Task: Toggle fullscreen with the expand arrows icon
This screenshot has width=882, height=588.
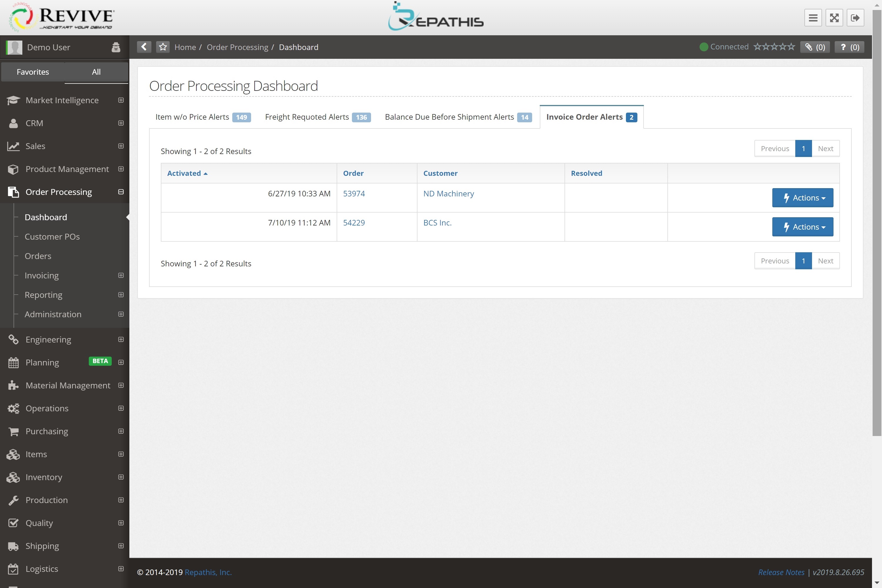Action: click(834, 18)
